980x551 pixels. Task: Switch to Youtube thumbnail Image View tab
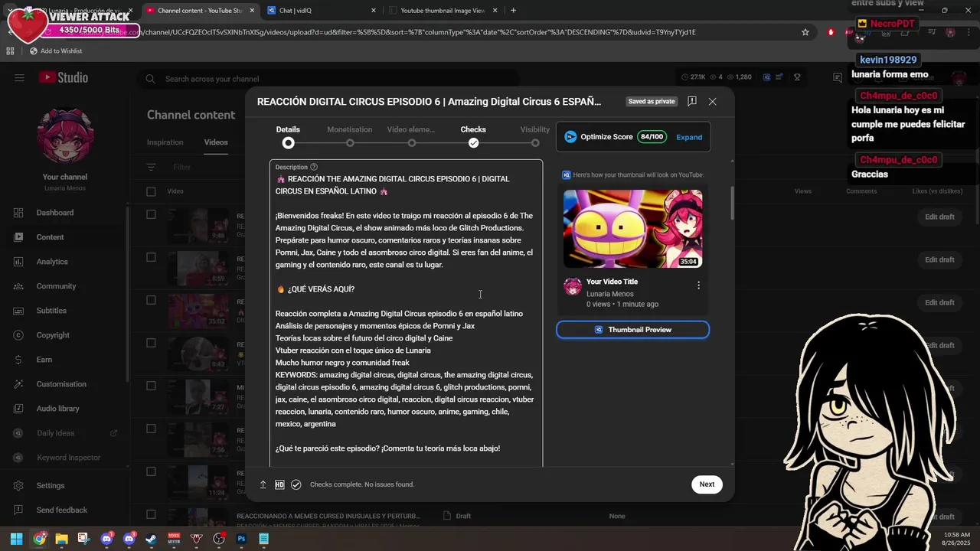point(442,11)
